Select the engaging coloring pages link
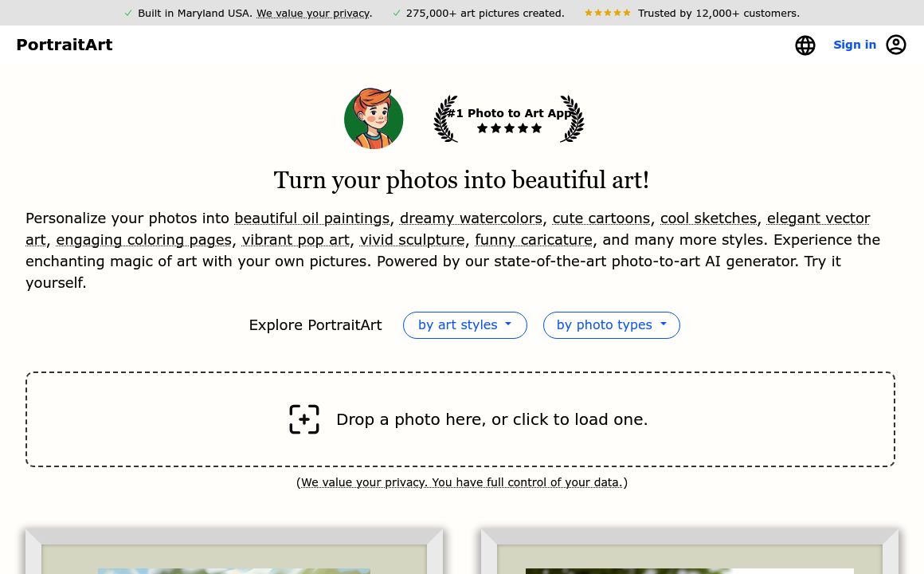The image size is (924, 574). [x=143, y=240]
